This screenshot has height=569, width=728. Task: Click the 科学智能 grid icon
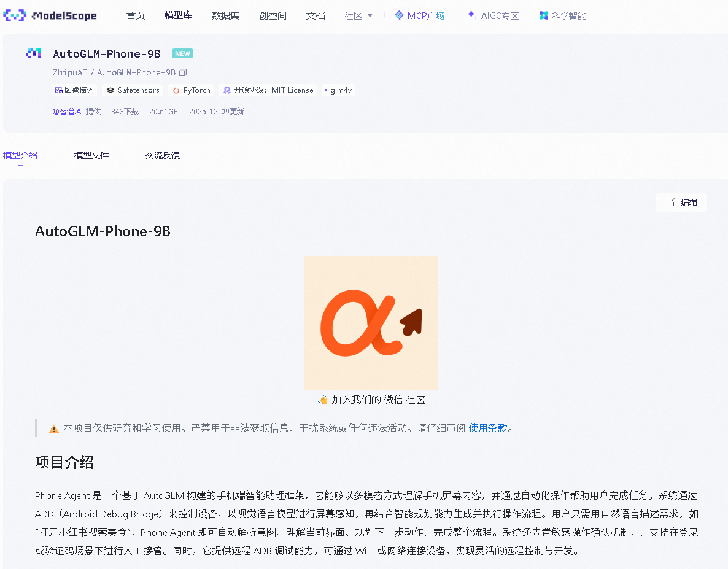tap(543, 15)
